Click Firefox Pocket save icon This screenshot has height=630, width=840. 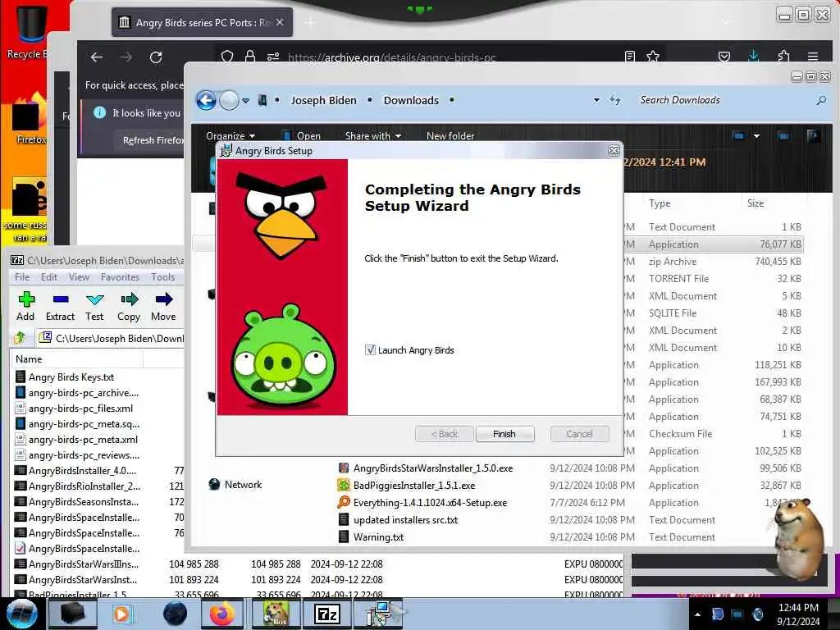pos(724,57)
